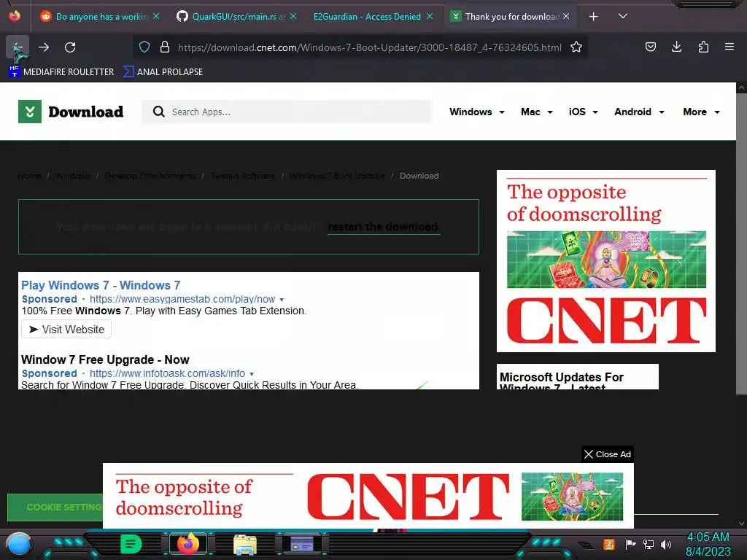
Task: Close the E2Guardian Access Denied tab
Action: [430, 17]
